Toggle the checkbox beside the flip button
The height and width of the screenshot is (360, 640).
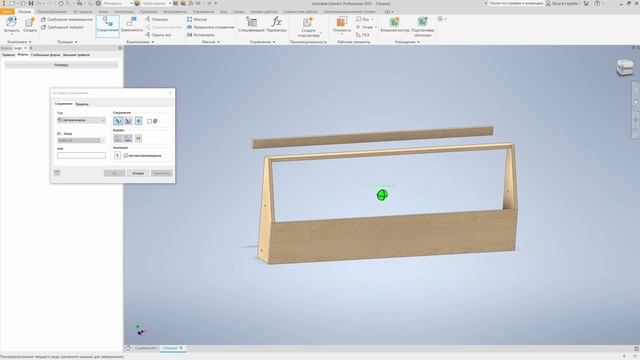(x=149, y=121)
